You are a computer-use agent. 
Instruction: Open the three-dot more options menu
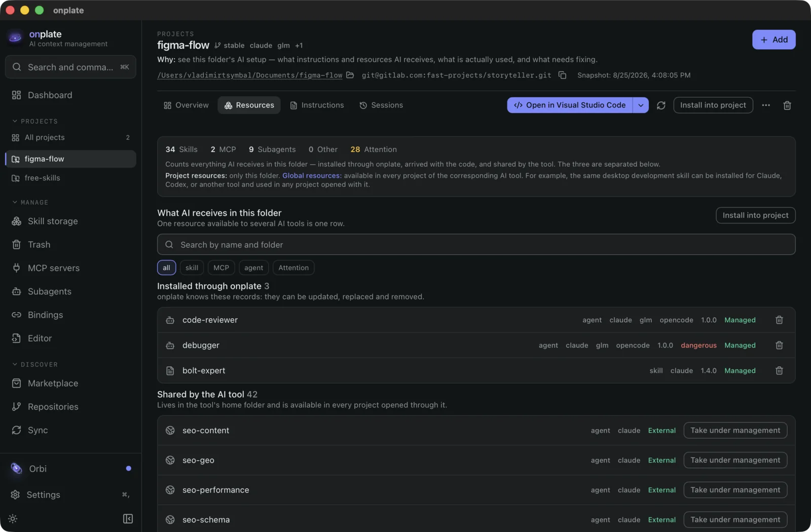[766, 105]
